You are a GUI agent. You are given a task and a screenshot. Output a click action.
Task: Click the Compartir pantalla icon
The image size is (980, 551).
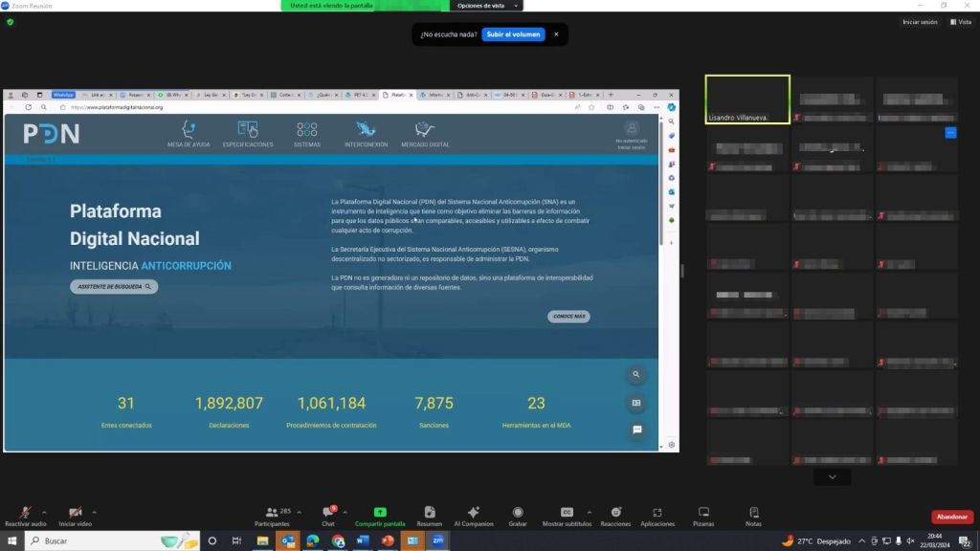pyautogui.click(x=380, y=513)
